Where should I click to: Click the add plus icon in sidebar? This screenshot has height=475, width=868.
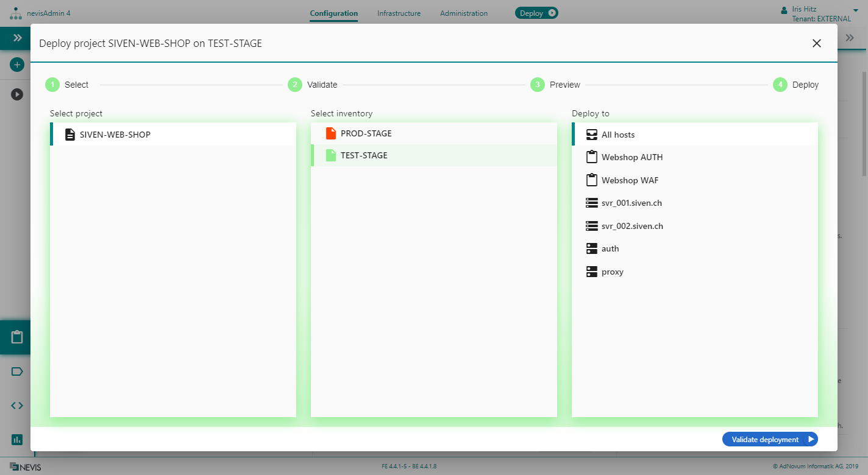tap(17, 64)
